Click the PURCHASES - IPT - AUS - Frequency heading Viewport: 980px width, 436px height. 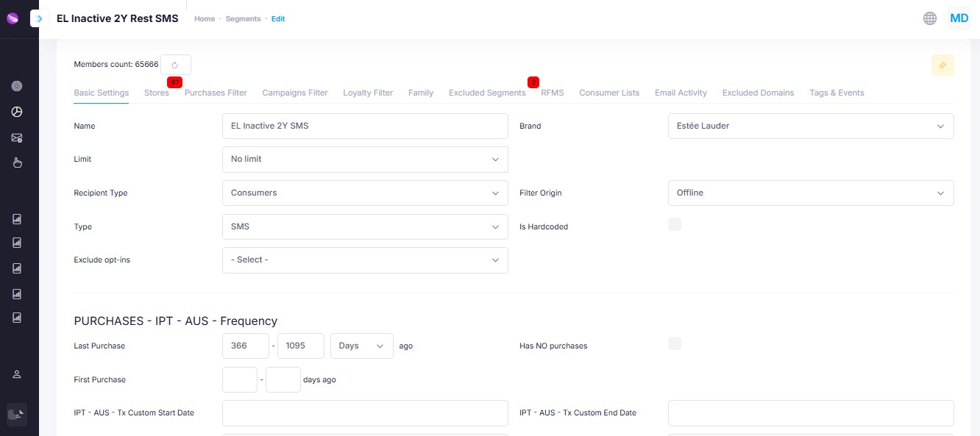tap(176, 321)
